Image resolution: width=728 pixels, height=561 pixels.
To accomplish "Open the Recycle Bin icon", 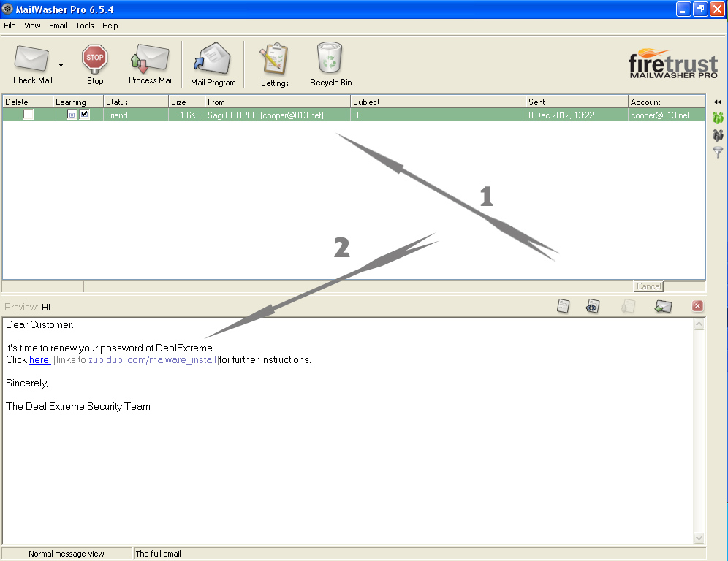I will pos(330,58).
